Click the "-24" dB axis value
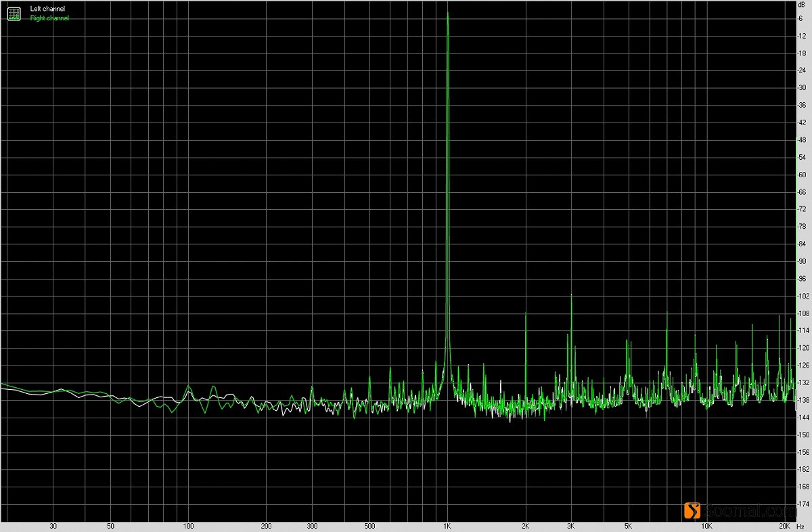This screenshot has height=532, width=812. tap(802, 70)
